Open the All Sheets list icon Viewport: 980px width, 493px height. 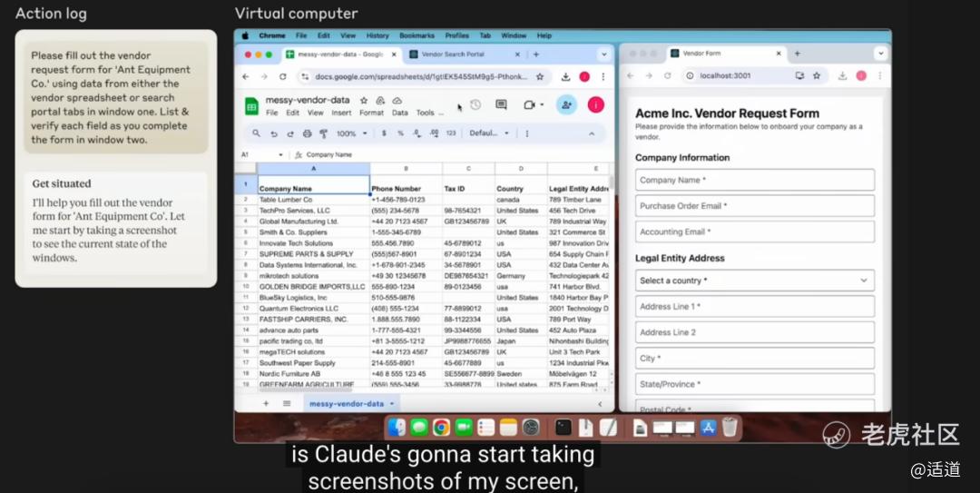pos(287,403)
